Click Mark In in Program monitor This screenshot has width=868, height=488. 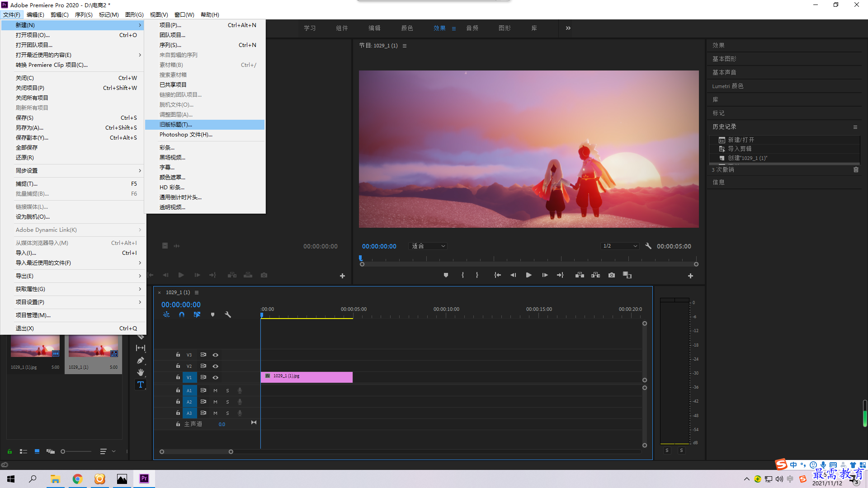462,275
